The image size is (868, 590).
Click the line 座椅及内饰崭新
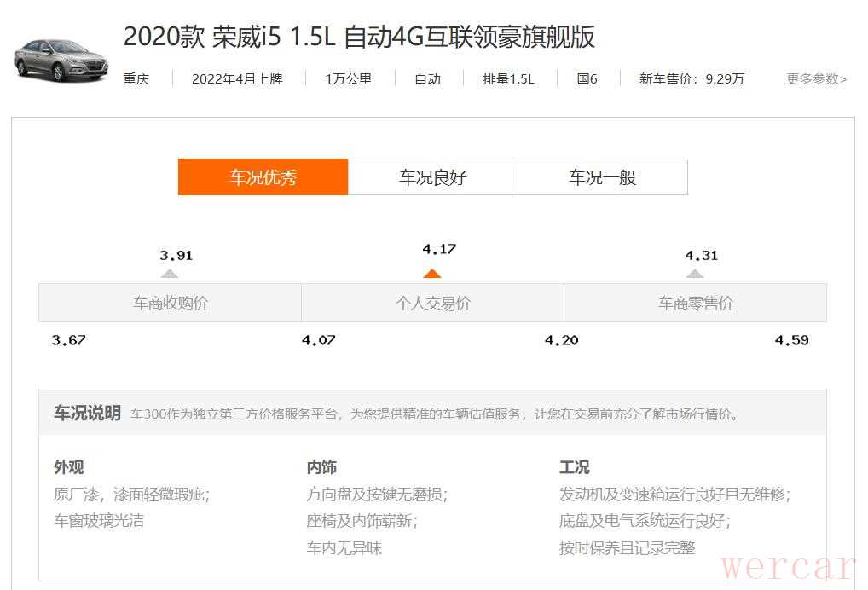click(x=362, y=520)
